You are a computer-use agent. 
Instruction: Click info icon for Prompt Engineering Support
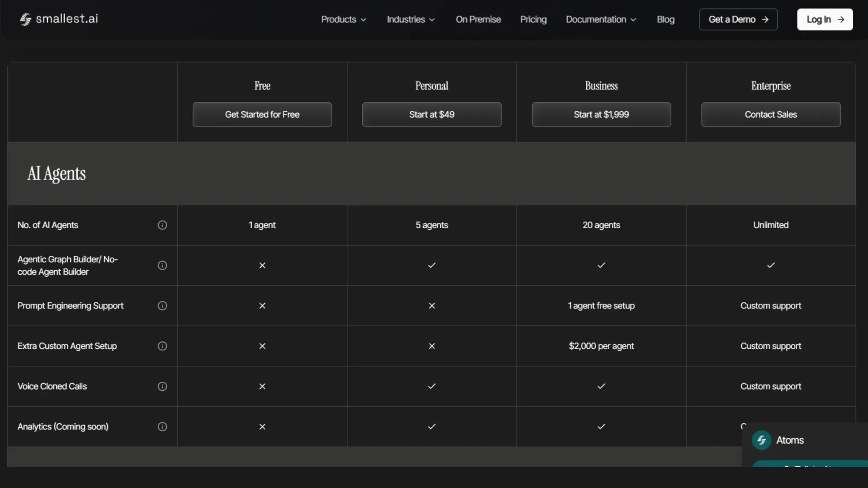(x=162, y=306)
